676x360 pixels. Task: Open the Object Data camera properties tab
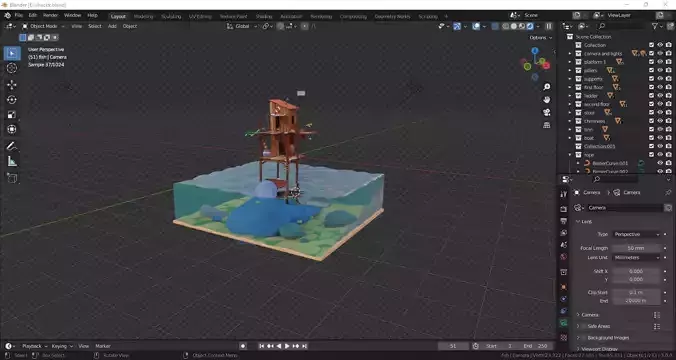pos(563,322)
